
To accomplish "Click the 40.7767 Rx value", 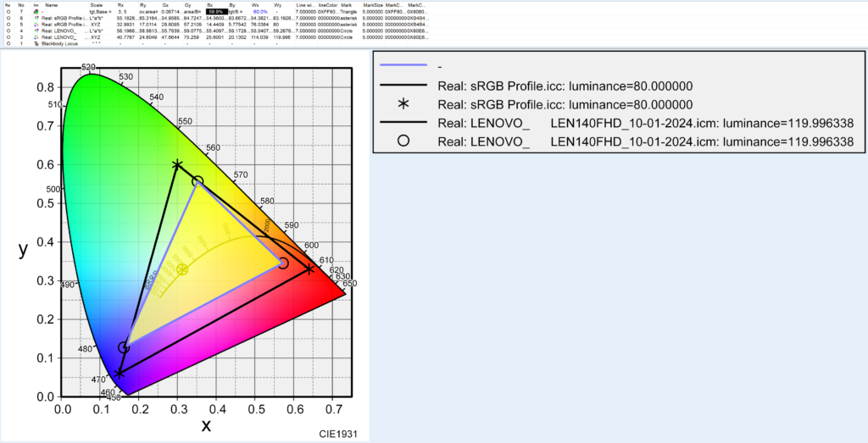I will click(125, 37).
